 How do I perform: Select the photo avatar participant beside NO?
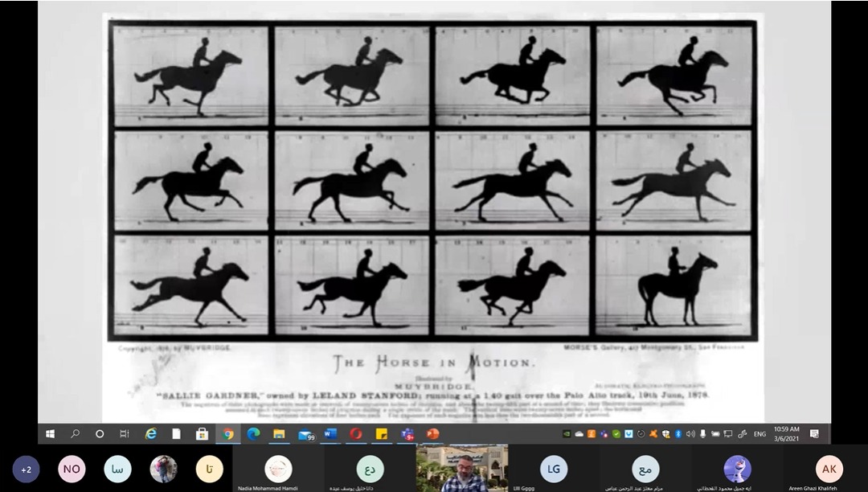(163, 469)
